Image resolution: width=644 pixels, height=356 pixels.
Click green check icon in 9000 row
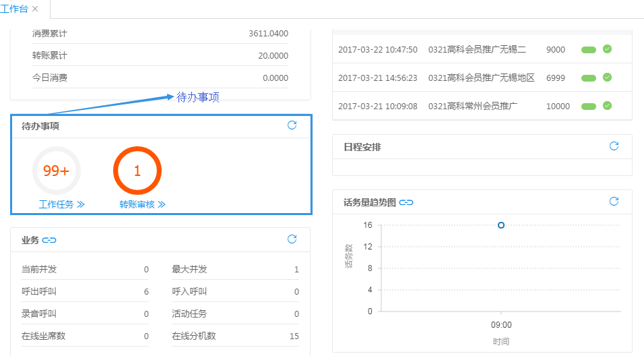point(607,49)
